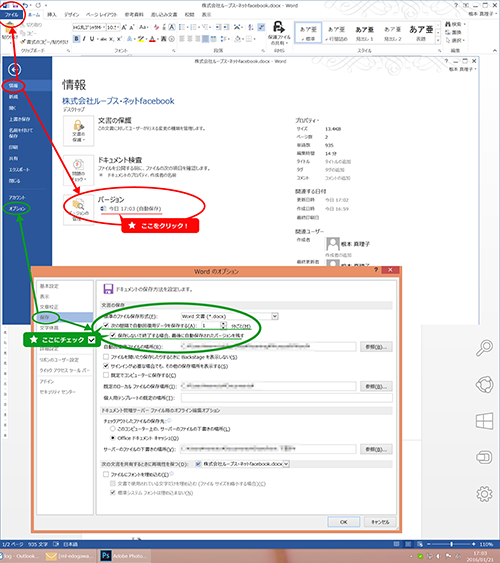Click the autosaved version 今日 17:03 link
Screen dimensions: 500x563
click(131, 209)
